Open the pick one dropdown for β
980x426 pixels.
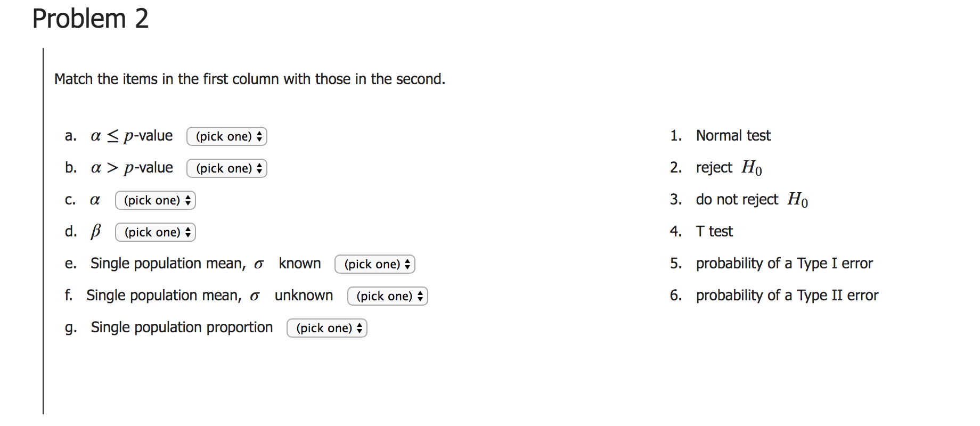155,232
